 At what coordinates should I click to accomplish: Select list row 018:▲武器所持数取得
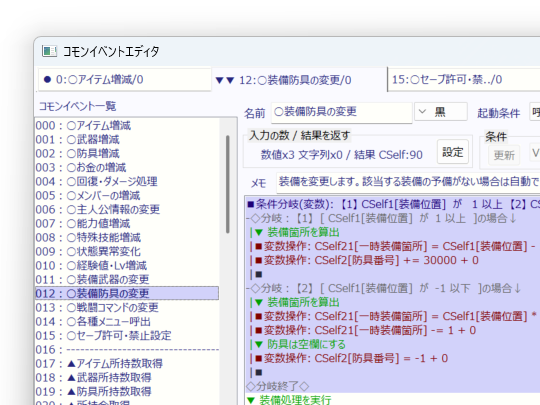coord(127,377)
